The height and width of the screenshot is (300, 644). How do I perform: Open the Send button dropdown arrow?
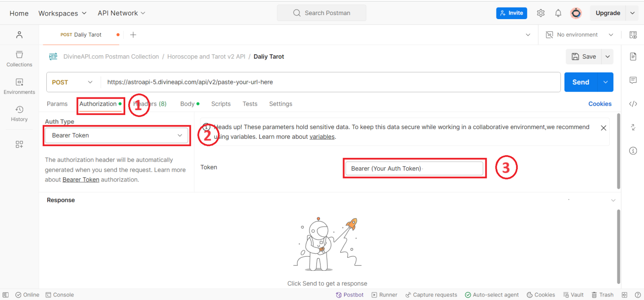tap(605, 82)
